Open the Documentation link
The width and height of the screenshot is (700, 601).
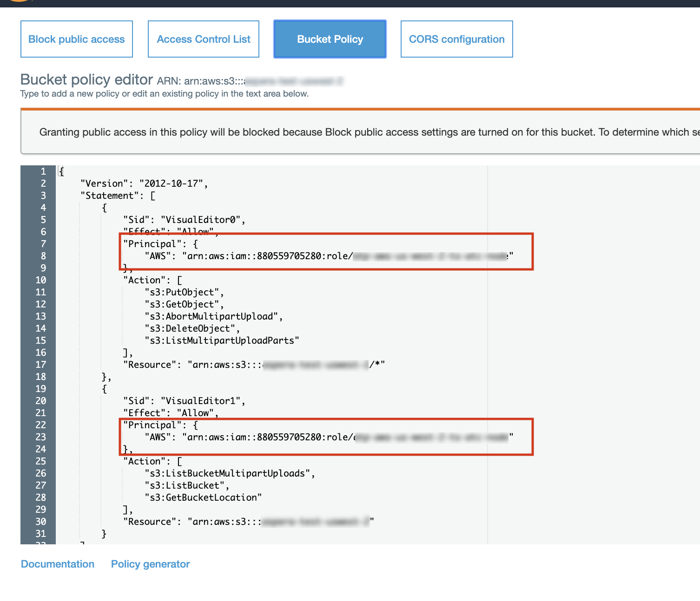(x=58, y=564)
